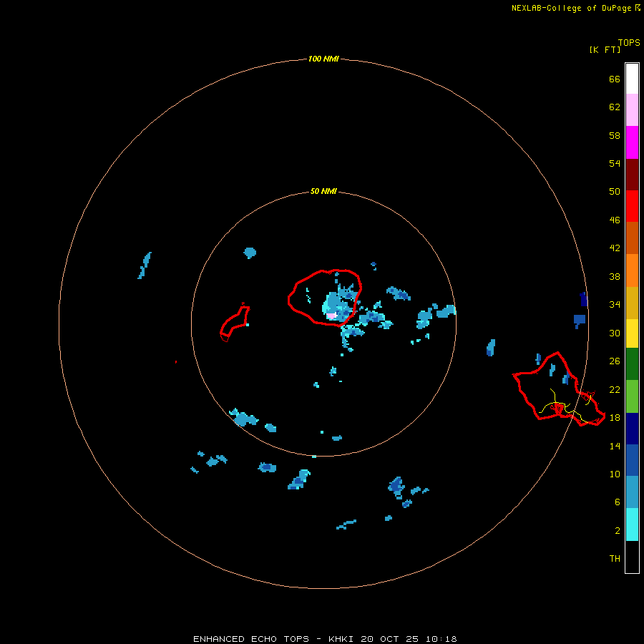Select the 100 NMI range ring label
This screenshot has width=644, height=644.
pos(323,59)
